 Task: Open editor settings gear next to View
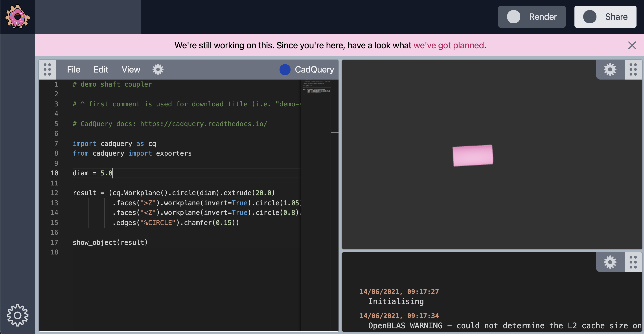(x=158, y=69)
